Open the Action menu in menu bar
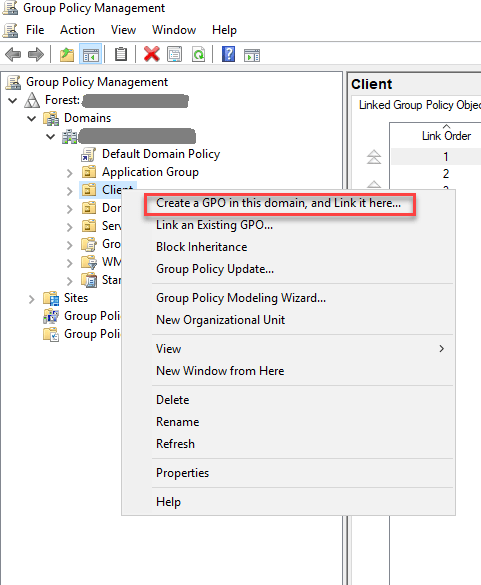481x585 pixels. (77, 30)
